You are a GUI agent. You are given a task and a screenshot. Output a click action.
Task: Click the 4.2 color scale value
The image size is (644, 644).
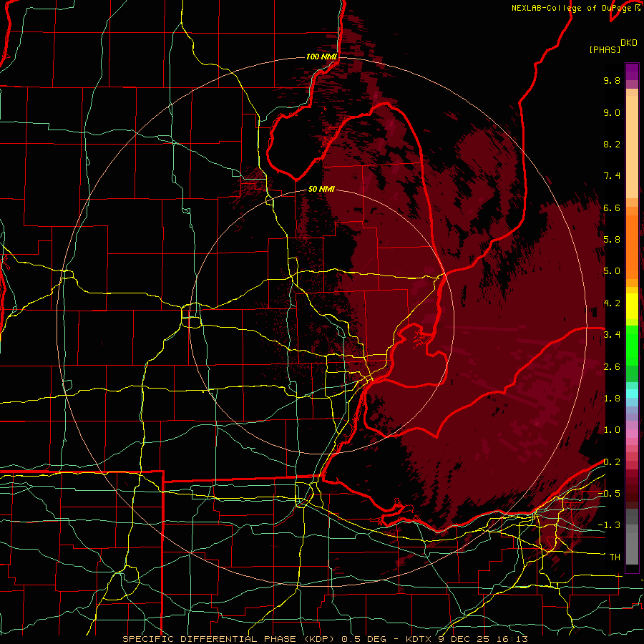612,303
